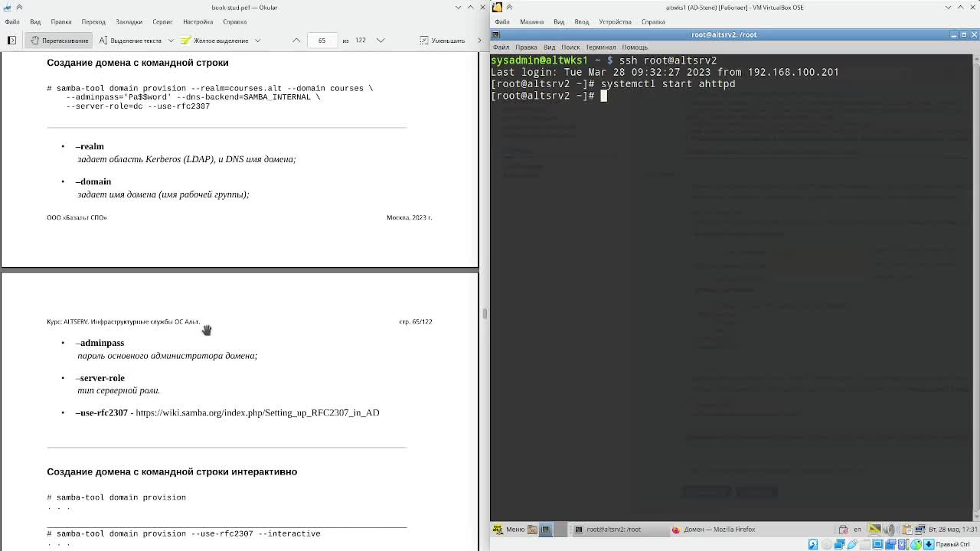The image size is (980, 551).
Task: Click the Правый Ctrl host key indicator
Action: 952,544
